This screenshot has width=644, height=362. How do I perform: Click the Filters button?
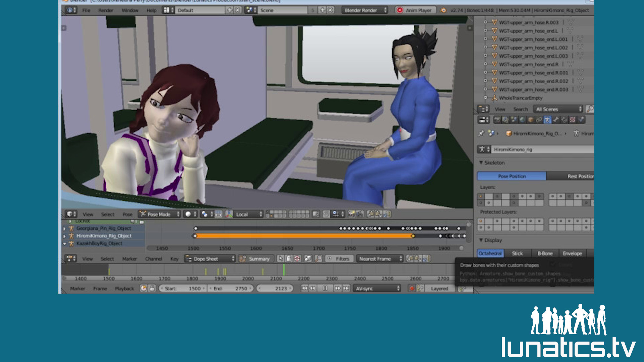coord(339,259)
